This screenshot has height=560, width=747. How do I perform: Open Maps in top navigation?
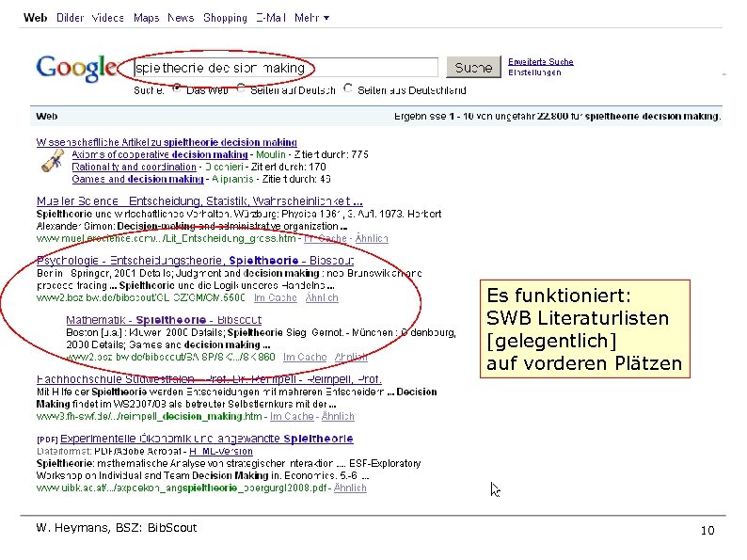[x=146, y=18]
